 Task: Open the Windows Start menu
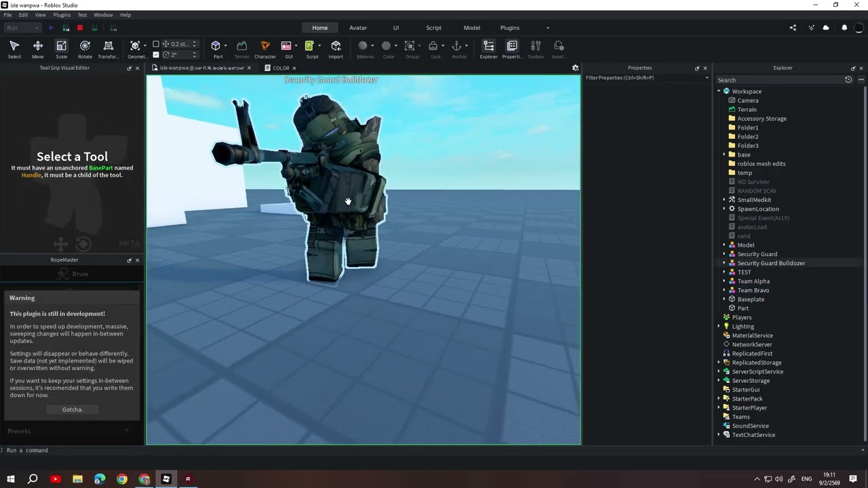(x=11, y=479)
